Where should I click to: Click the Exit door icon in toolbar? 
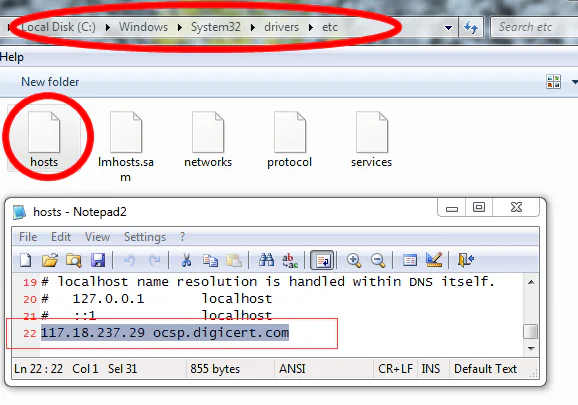click(466, 260)
